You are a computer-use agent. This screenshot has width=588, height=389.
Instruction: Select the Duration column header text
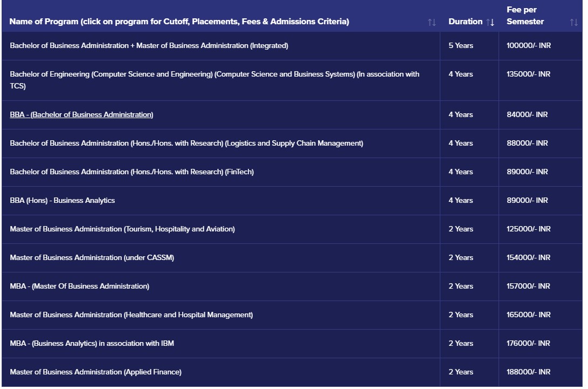465,22
